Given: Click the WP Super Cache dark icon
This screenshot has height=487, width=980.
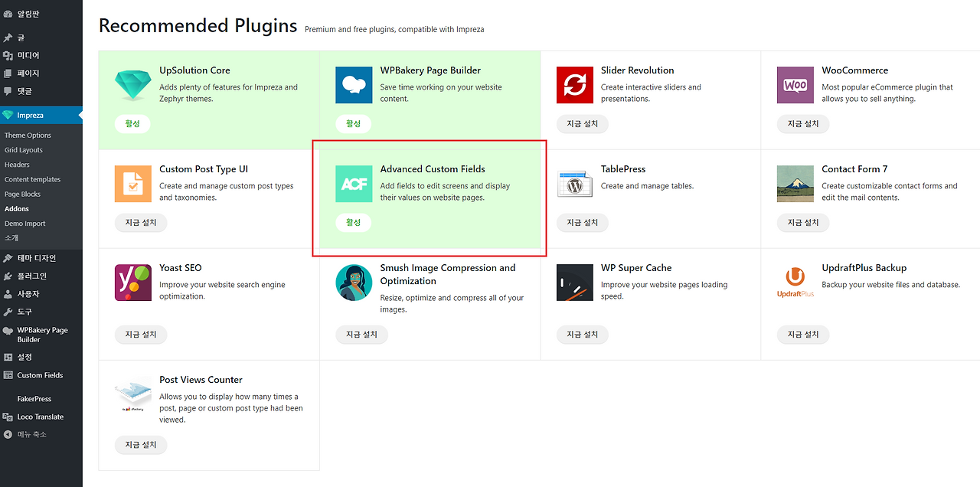Looking at the screenshot, I should point(575,283).
